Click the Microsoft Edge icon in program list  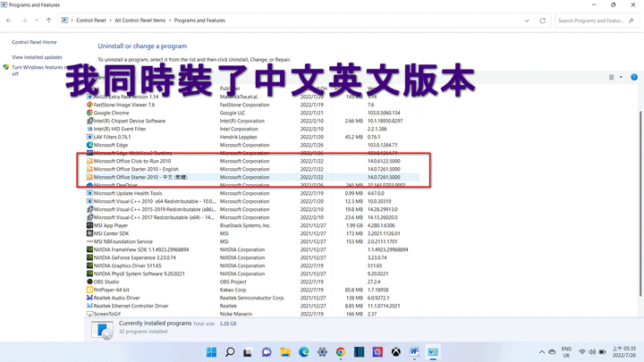[x=89, y=145]
